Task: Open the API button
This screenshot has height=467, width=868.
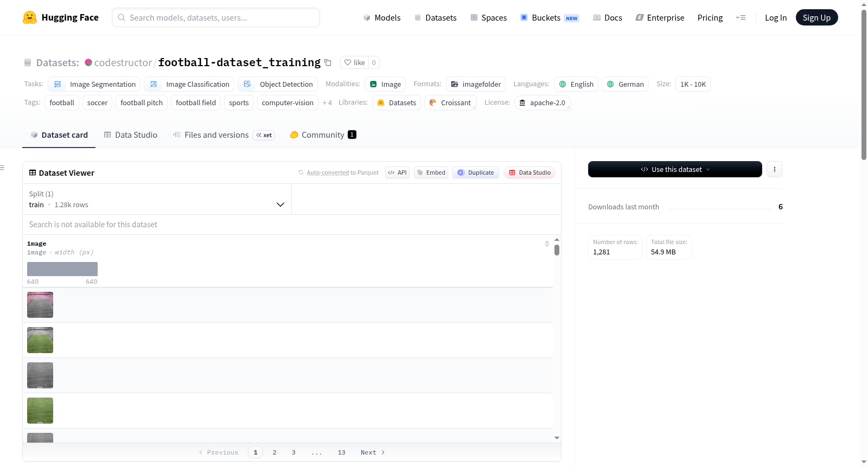Action: (397, 172)
